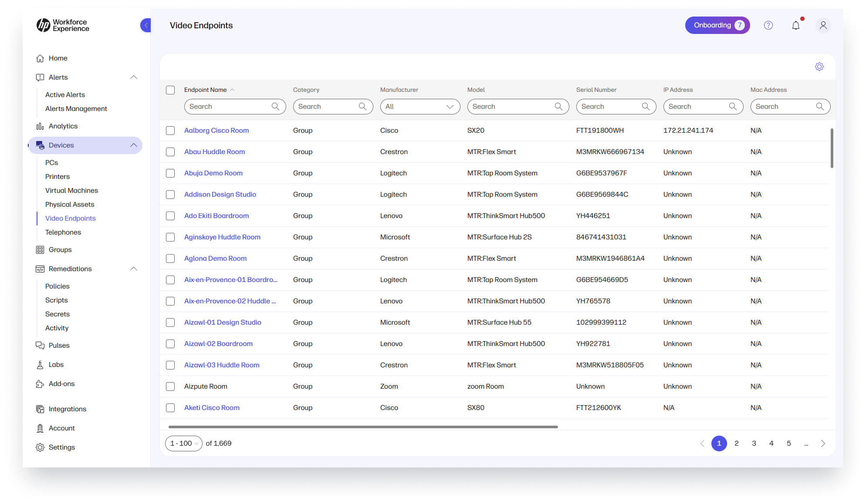This screenshot has height=504, width=866.
Task: Open the Home sidebar icon
Action: (40, 58)
